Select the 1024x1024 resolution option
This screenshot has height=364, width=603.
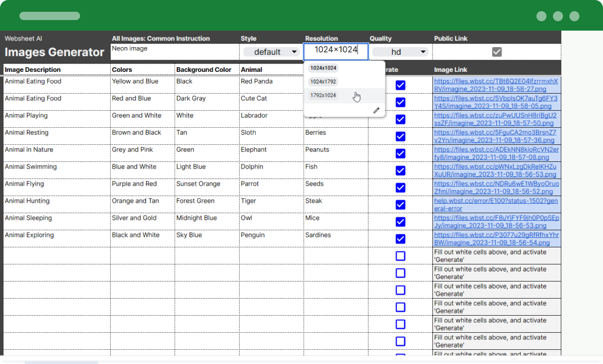point(323,68)
